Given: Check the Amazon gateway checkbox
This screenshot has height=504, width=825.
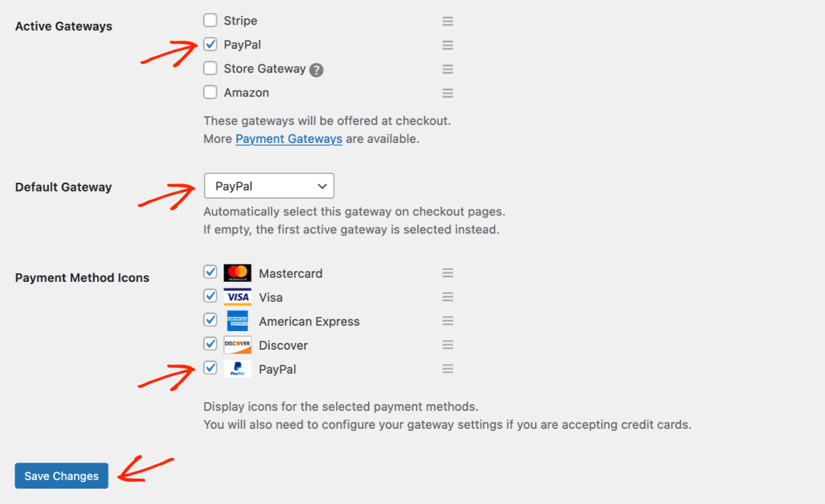Looking at the screenshot, I should click(x=210, y=92).
